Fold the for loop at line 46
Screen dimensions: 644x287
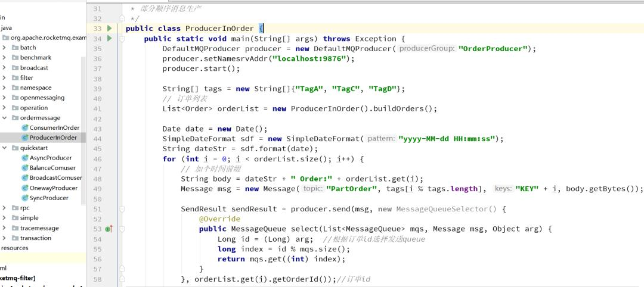point(122,159)
